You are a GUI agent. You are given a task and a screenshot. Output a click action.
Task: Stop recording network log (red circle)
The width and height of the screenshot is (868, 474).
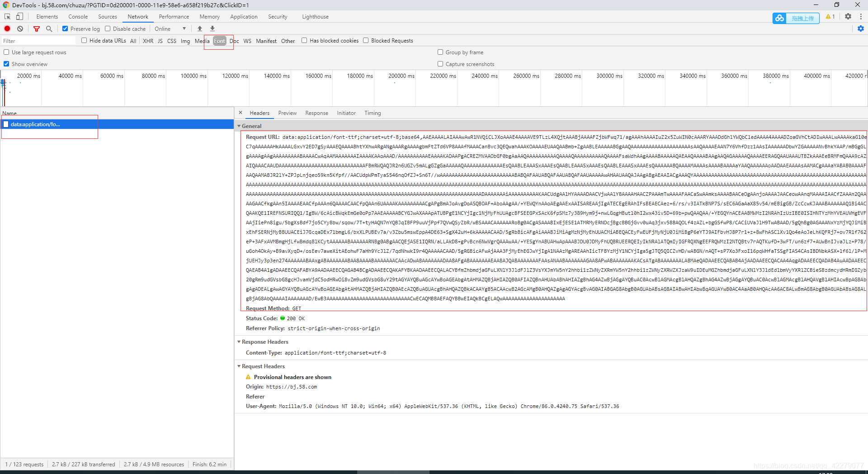7,28
